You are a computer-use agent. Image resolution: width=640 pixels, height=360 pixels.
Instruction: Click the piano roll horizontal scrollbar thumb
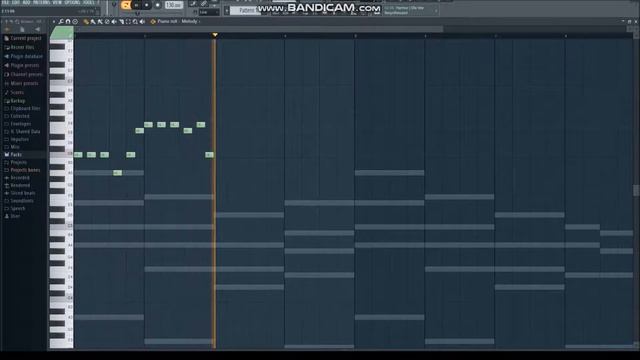click(x=258, y=29)
